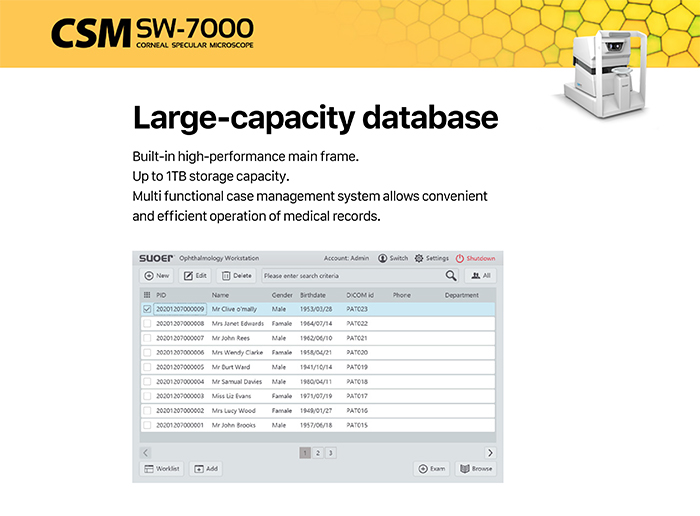Show All patients button
The image size is (700, 516).
click(x=480, y=275)
